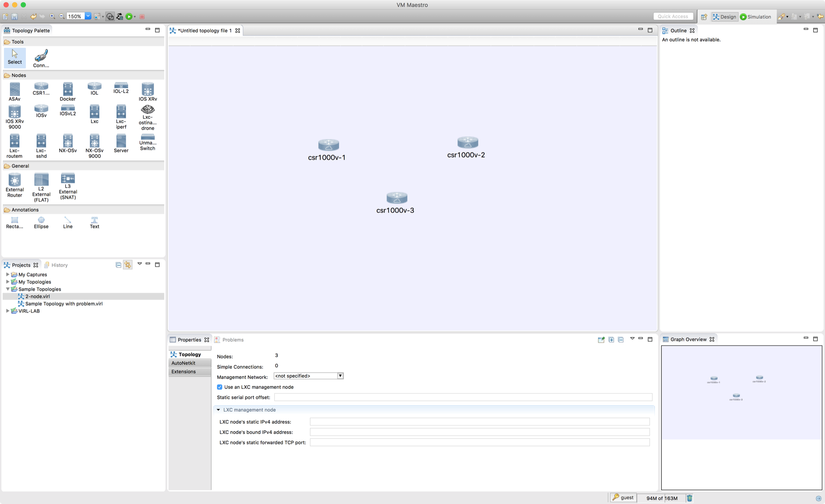This screenshot has width=825, height=504.
Task: Select the L2 External (FLAT) icon
Action: click(41, 188)
